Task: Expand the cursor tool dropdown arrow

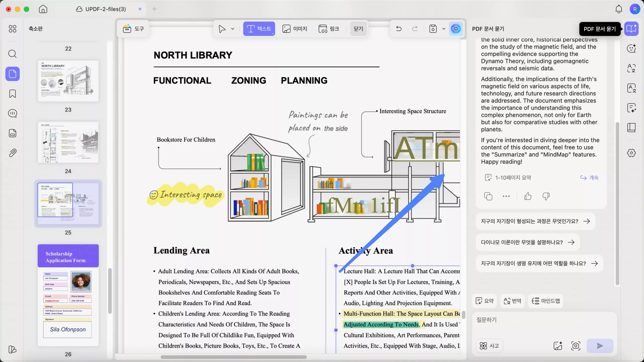Action: click(233, 29)
